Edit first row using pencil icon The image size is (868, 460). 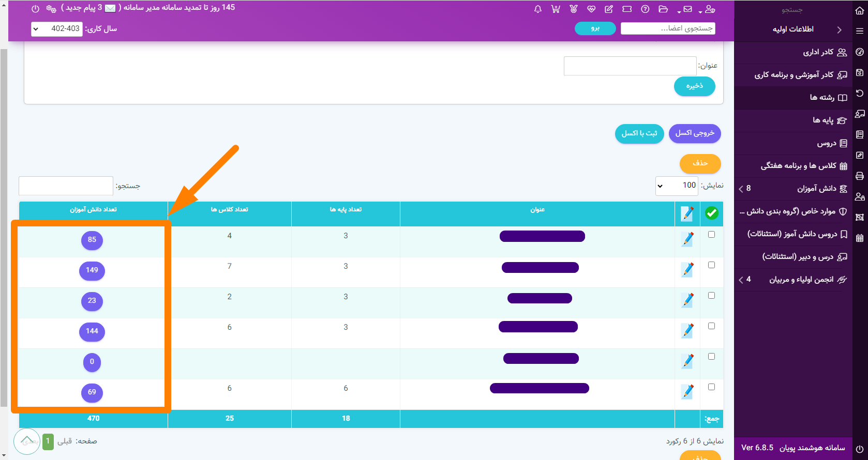coord(687,239)
